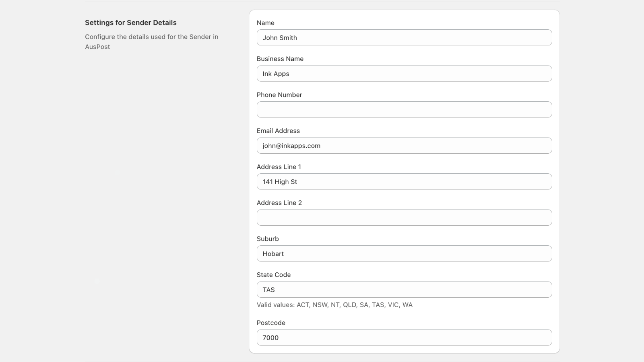The image size is (644, 362).
Task: Click the Phone Number label
Action: (x=279, y=95)
